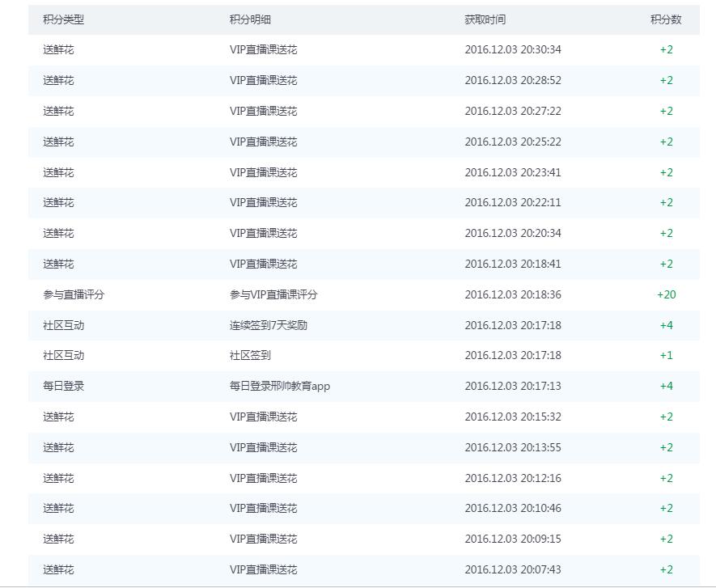Click the +2 value in the 20:12:16 row
Image resolution: width=716 pixels, height=588 pixels.
click(666, 478)
